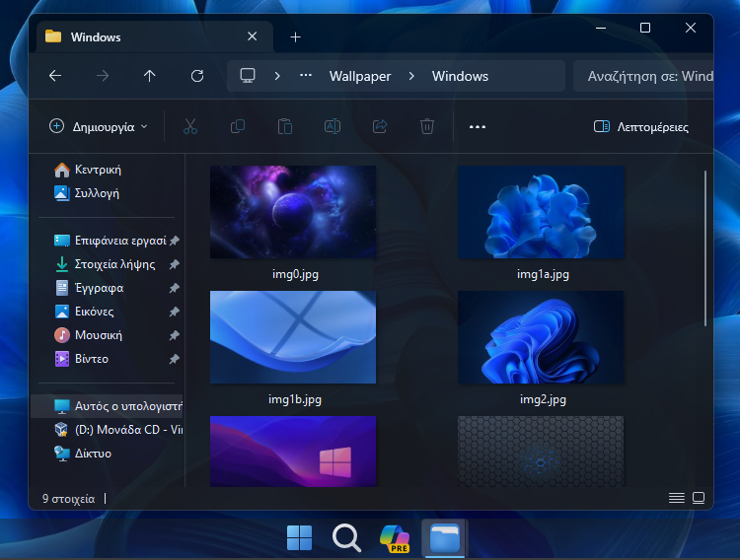Select Αυτός ο υπολογιστής in sidebar
740x560 pixels.
point(108,406)
